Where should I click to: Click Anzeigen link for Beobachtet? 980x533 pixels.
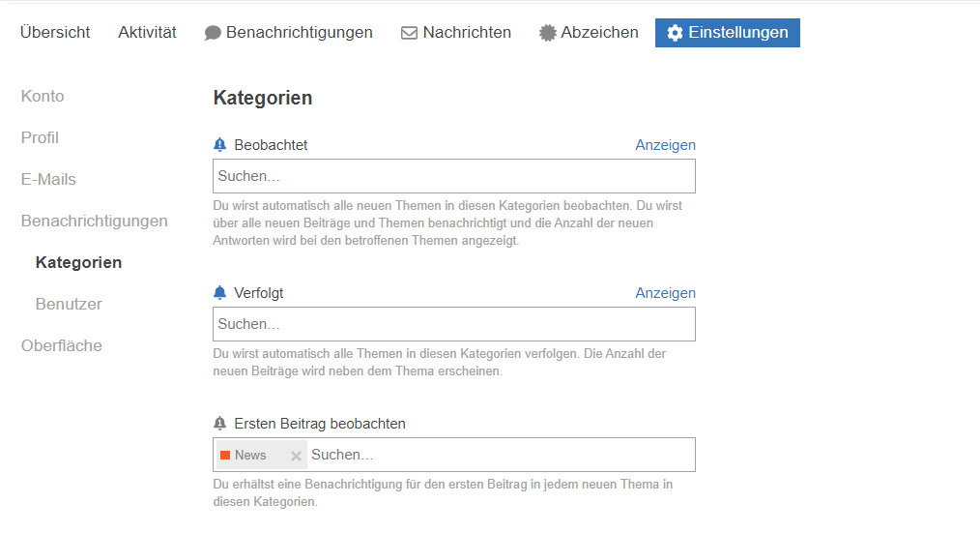click(665, 145)
